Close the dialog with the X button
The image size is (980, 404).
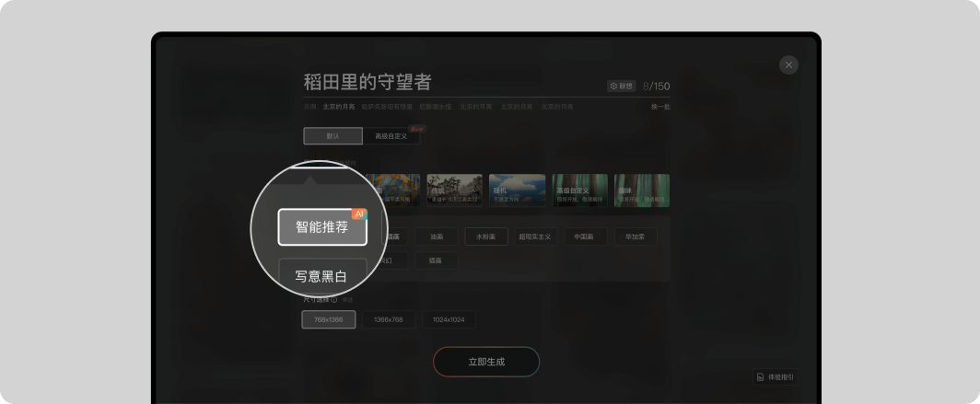787,64
